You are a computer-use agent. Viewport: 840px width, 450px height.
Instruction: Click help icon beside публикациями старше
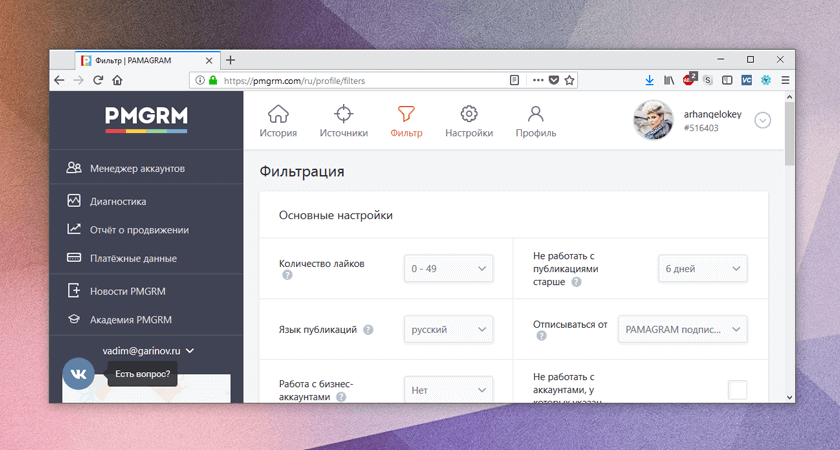[x=576, y=282]
